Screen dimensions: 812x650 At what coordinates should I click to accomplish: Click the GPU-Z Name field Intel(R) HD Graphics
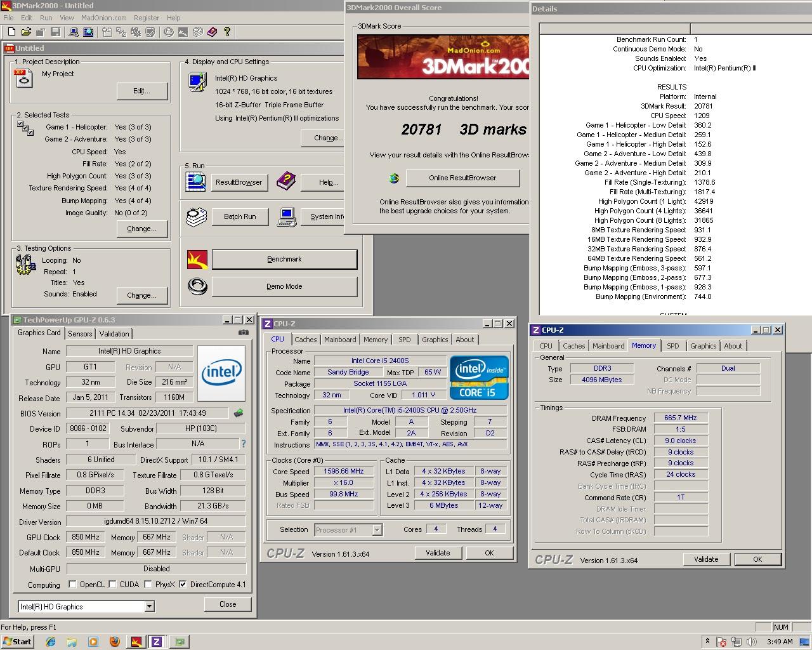[129, 351]
